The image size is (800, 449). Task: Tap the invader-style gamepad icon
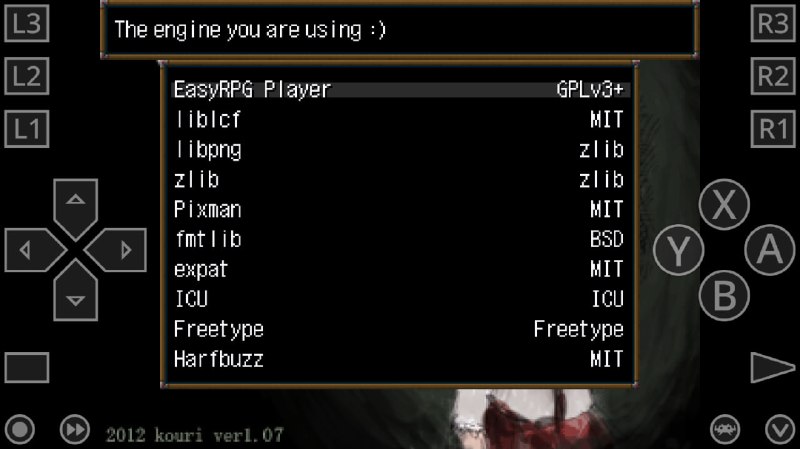(x=725, y=430)
